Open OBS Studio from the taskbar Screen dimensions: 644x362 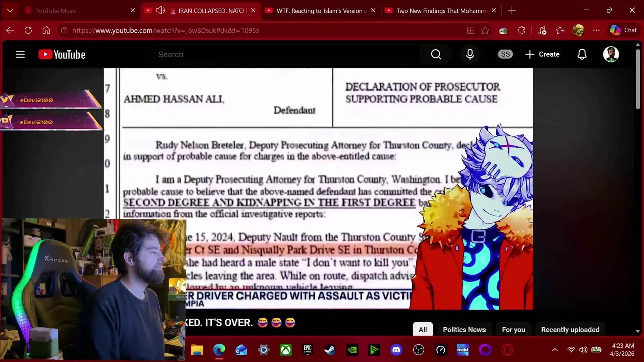point(419,350)
